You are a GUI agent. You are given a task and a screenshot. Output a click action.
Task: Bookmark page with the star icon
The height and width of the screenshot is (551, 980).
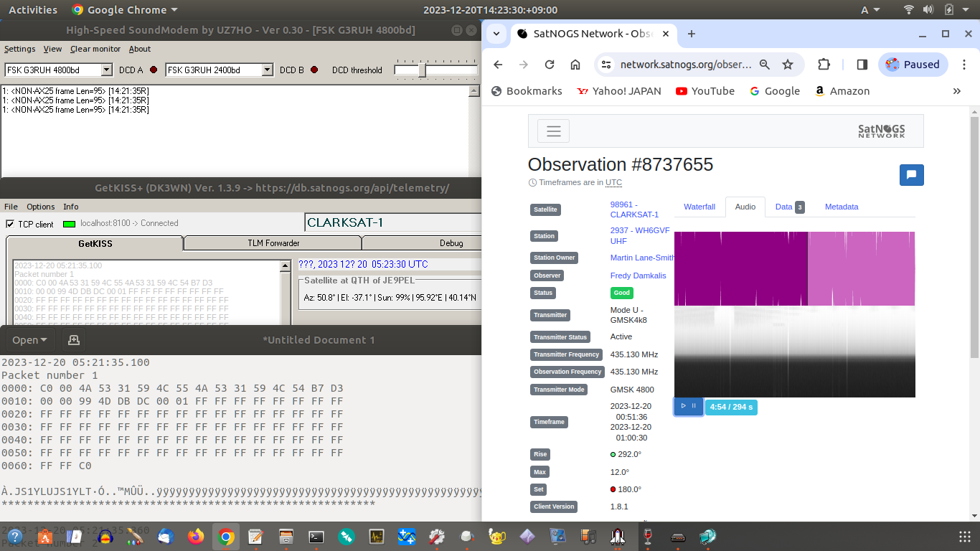pyautogui.click(x=788, y=65)
